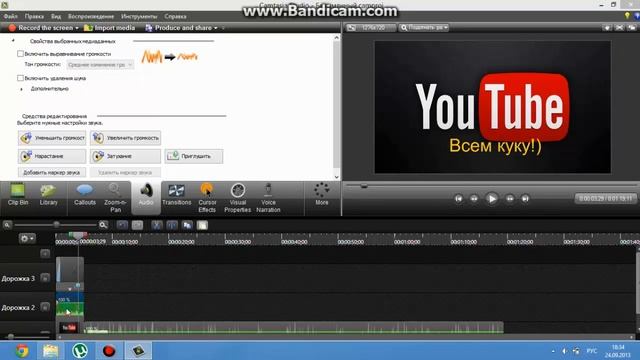Image resolution: width=640 pixels, height=360 pixels.
Task: Click the timeline Paste icon
Action: click(x=202, y=225)
